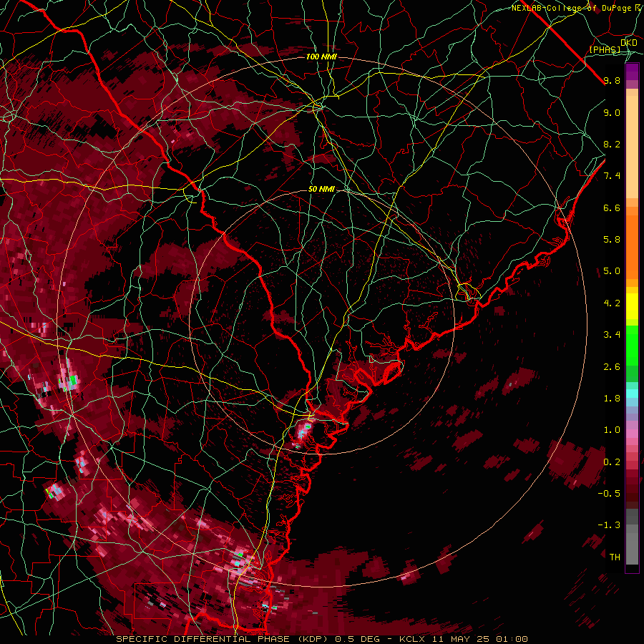Click the SPECIFIC DIFFERENTIAL PHASE (KDP) caption
Image resolution: width=644 pixels, height=644 pixels.
pyautogui.click(x=222, y=639)
